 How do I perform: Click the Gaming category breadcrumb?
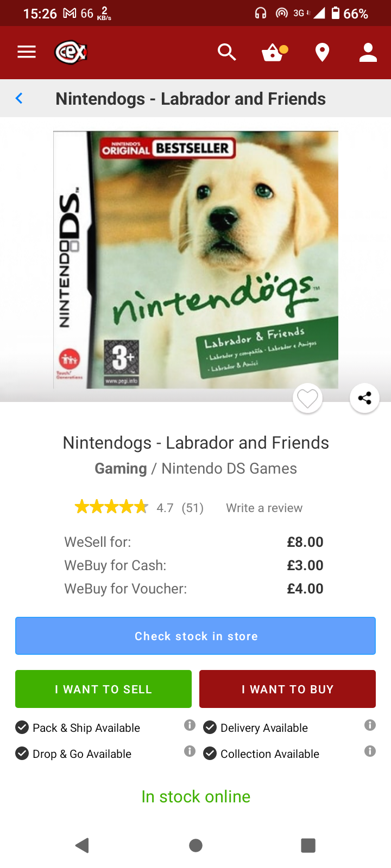[x=121, y=469]
